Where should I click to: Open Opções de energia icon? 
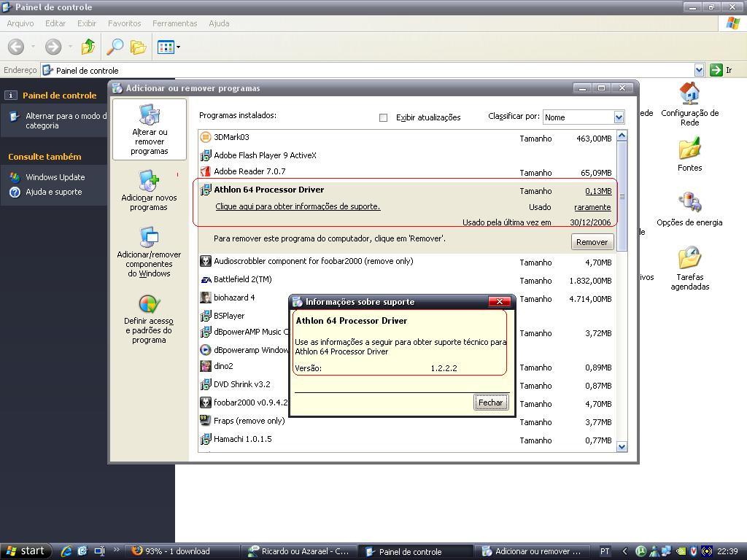(689, 209)
